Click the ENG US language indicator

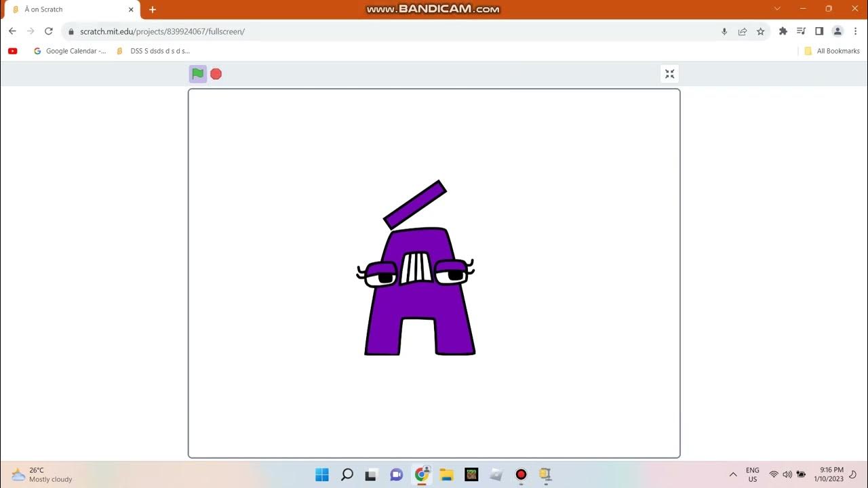coord(753,474)
